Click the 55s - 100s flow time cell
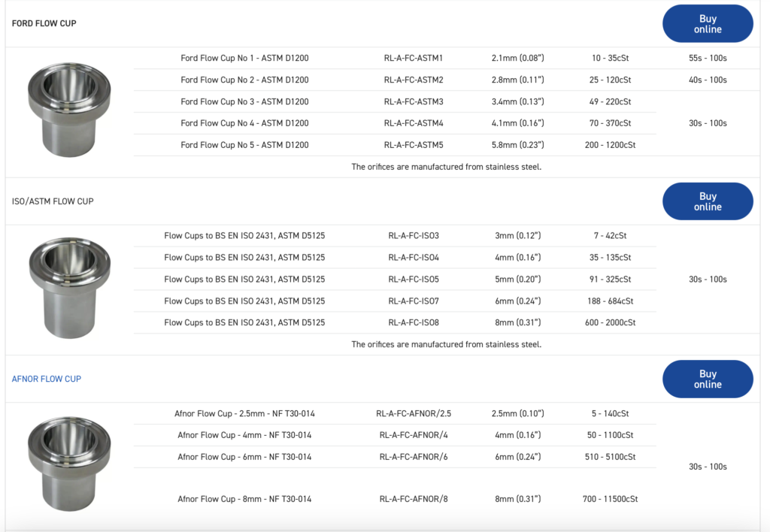 [x=708, y=58]
